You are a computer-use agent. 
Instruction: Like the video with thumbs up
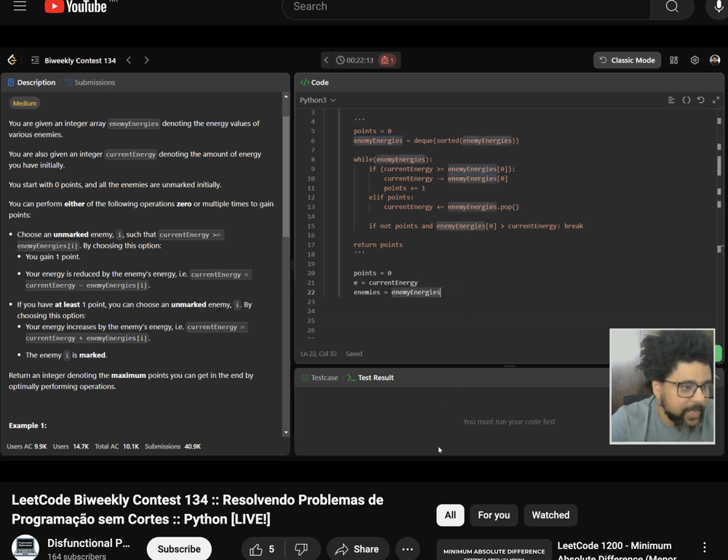click(x=262, y=549)
